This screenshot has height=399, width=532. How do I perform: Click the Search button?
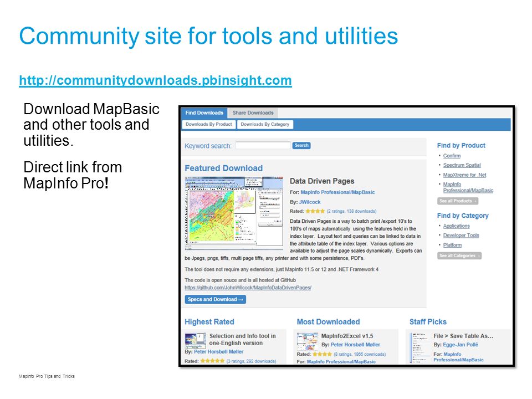point(301,145)
